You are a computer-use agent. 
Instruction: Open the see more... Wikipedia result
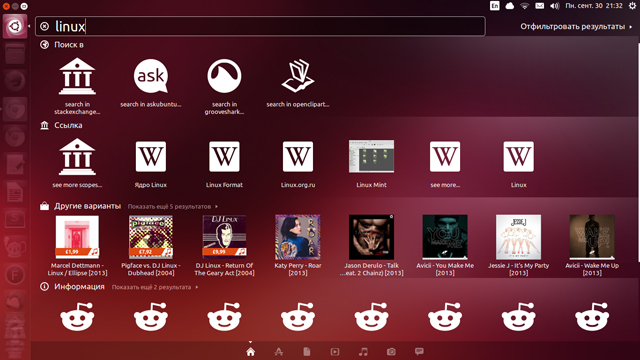[x=445, y=157]
